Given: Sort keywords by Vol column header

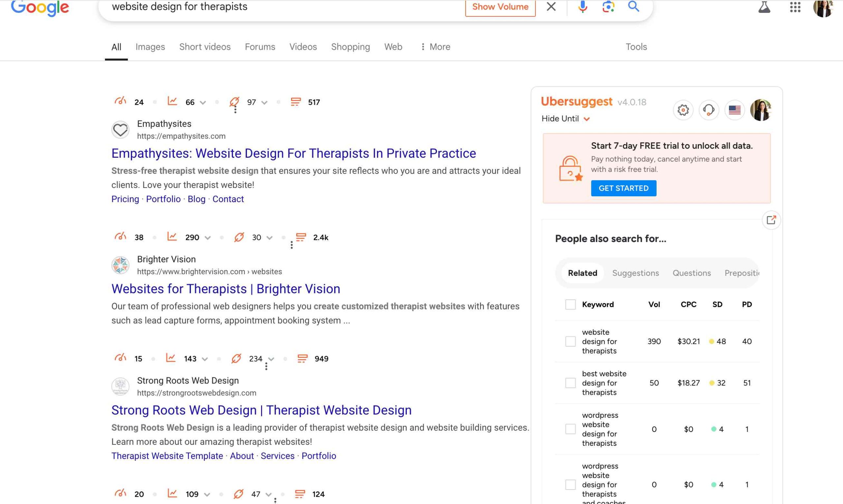Looking at the screenshot, I should (654, 304).
